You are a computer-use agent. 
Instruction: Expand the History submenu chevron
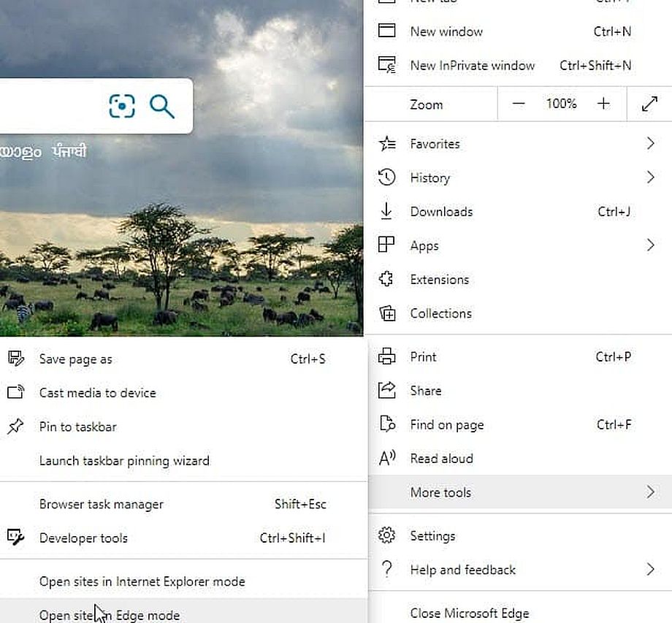650,177
